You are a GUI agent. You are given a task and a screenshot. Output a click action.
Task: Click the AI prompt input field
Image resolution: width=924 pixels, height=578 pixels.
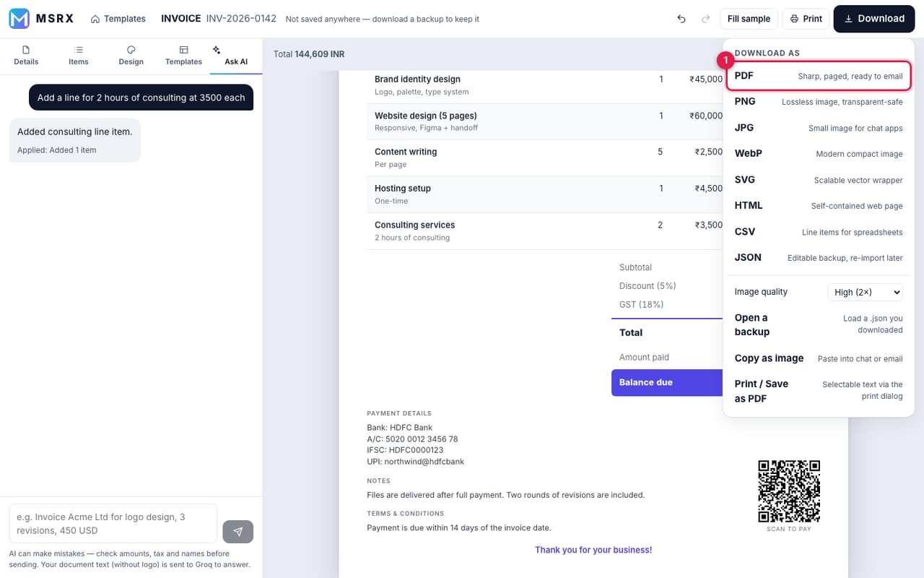[x=113, y=523]
